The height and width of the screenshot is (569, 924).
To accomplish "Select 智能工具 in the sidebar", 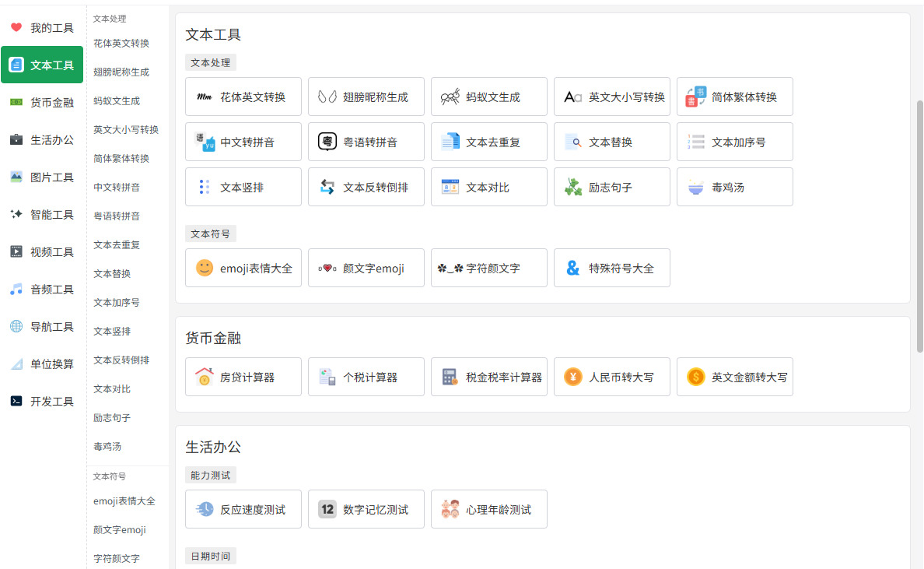I will pos(43,215).
